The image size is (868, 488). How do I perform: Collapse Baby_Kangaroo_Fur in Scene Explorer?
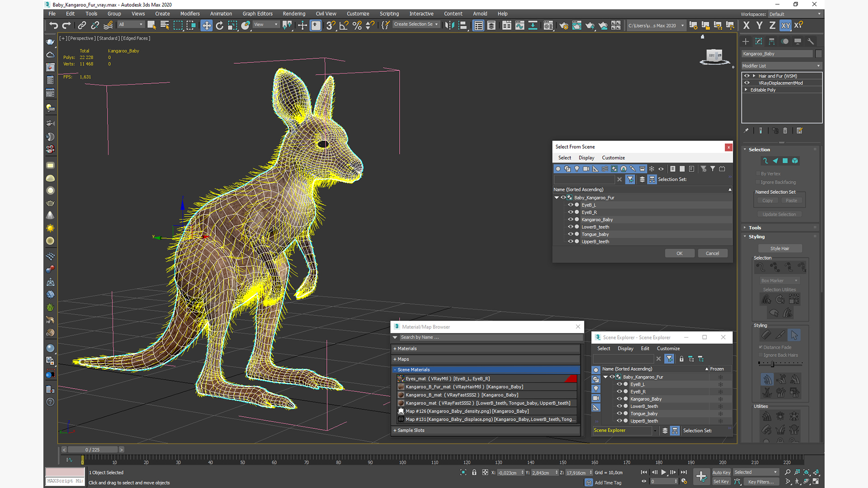[605, 377]
